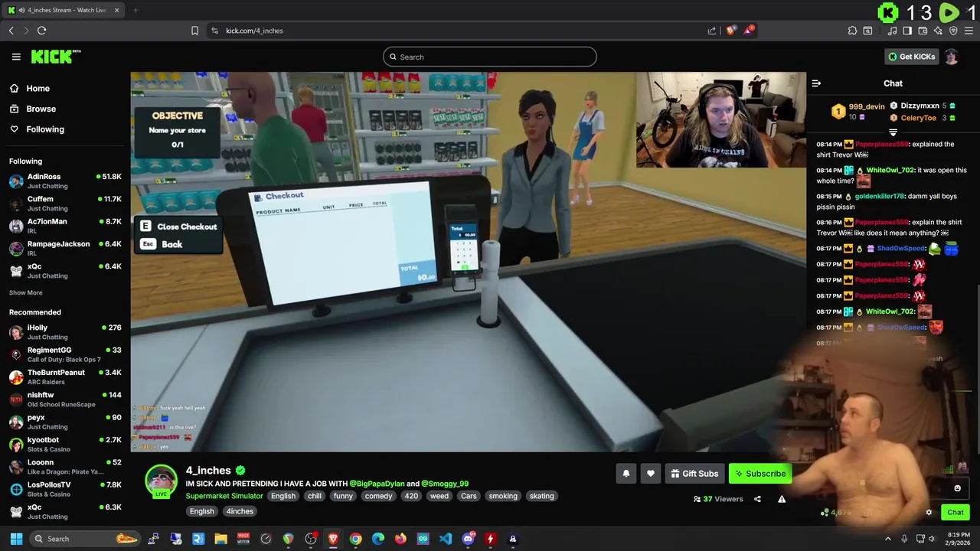Open TheBurntPeanut recommended channel
Image resolution: width=980 pixels, height=551 pixels.
pos(65,377)
